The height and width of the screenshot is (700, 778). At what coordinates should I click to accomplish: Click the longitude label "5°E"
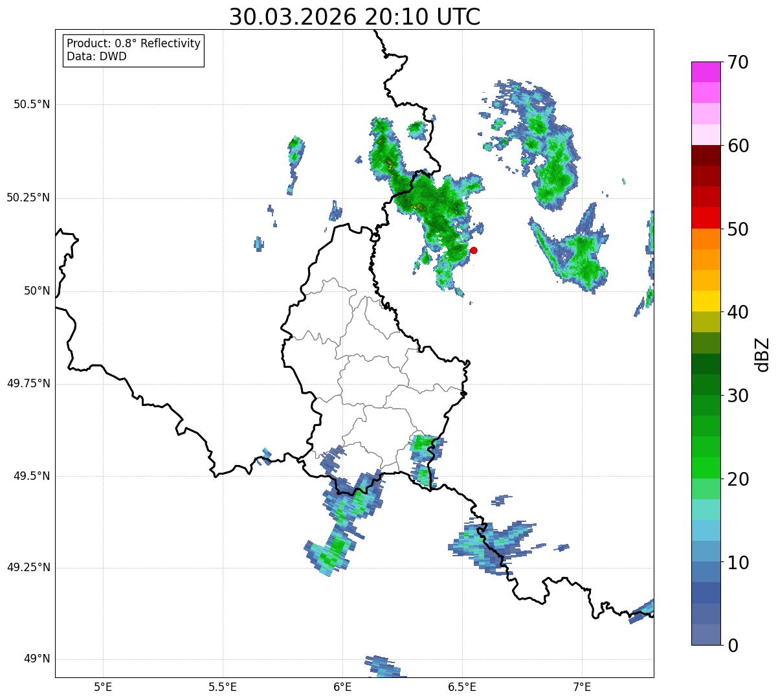pyautogui.click(x=103, y=686)
